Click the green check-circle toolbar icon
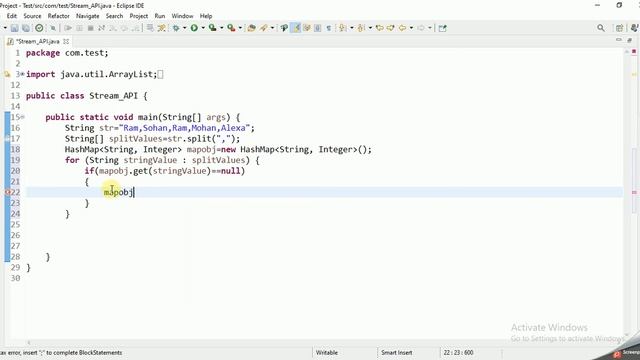The height and width of the screenshot is (360, 640). tap(39, 28)
